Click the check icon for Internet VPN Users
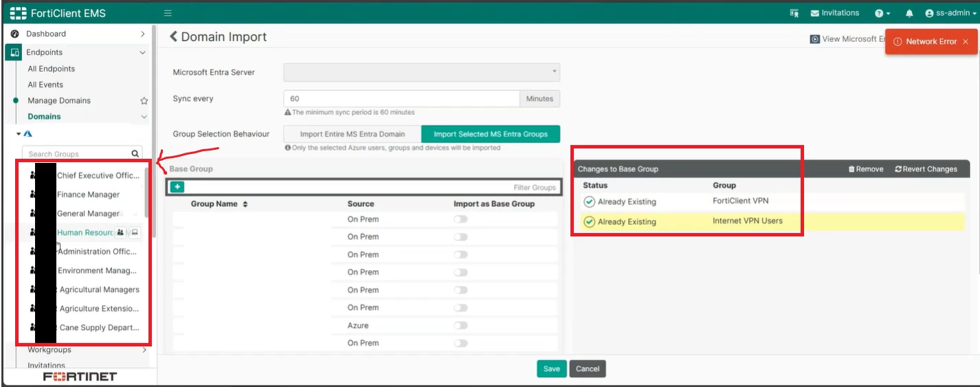980x387 pixels. (x=589, y=221)
